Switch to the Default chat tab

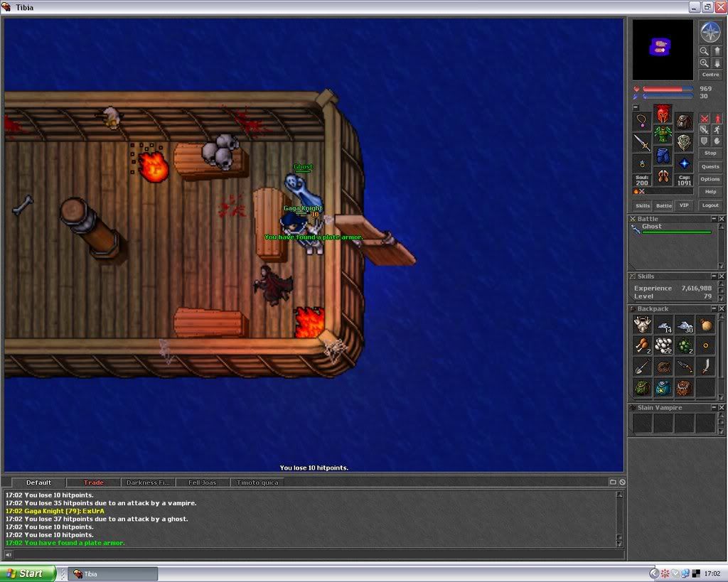[x=38, y=483]
